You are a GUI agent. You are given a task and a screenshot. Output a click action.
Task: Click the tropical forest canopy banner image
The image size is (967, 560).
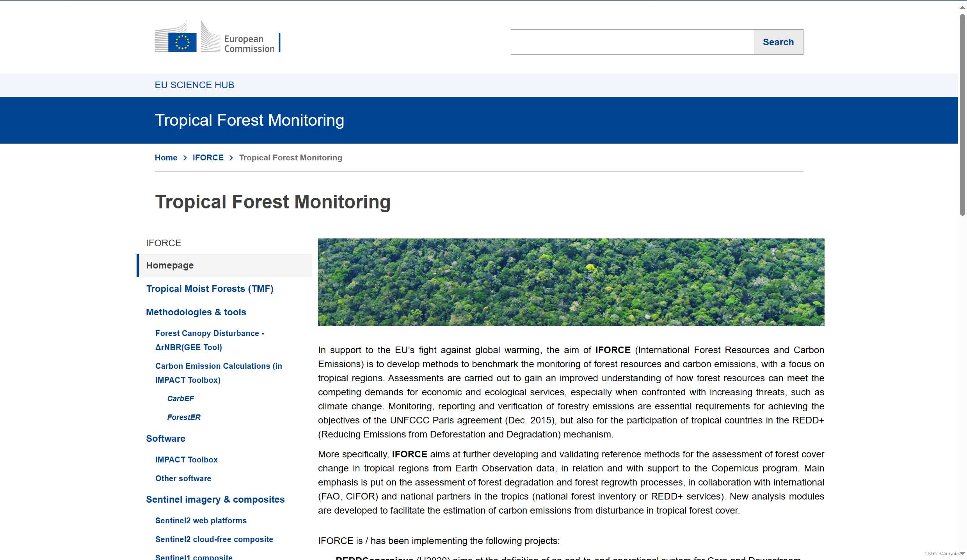click(571, 282)
